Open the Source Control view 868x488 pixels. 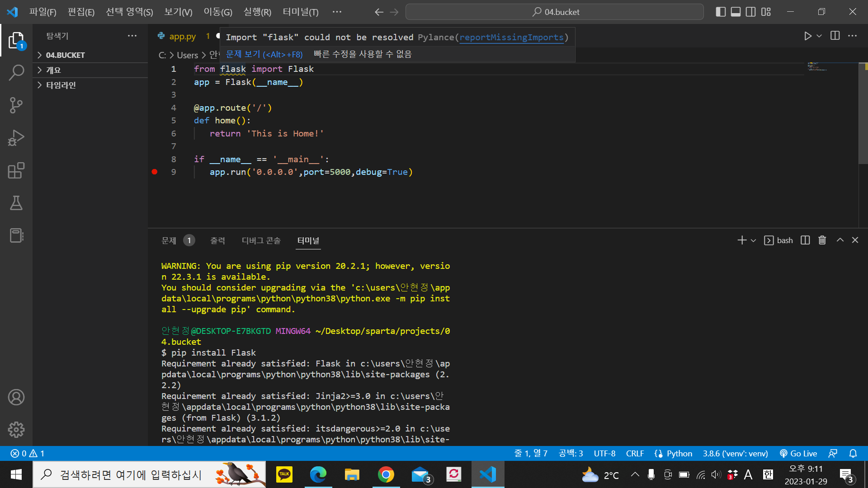(x=16, y=105)
